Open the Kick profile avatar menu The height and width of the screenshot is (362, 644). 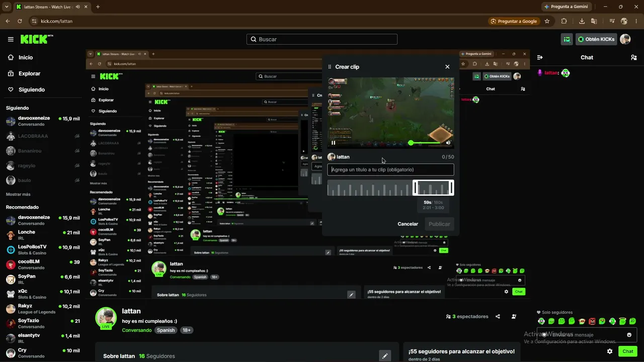[x=625, y=39]
